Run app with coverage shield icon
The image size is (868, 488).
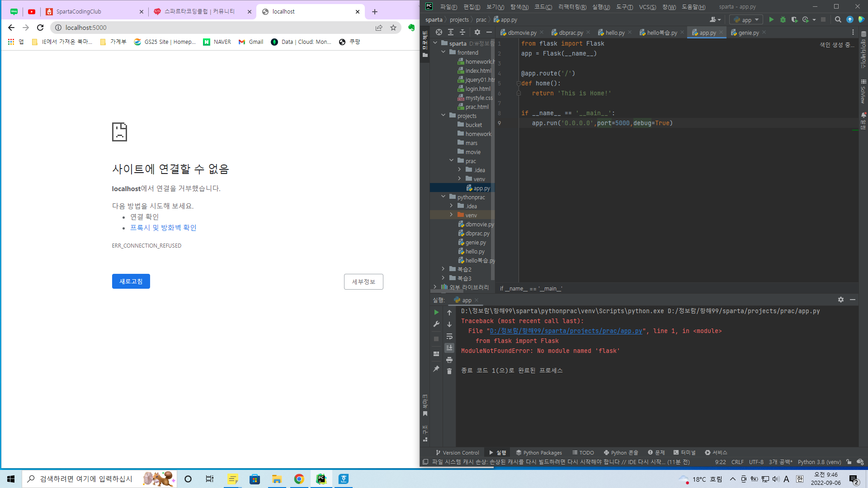pos(794,19)
